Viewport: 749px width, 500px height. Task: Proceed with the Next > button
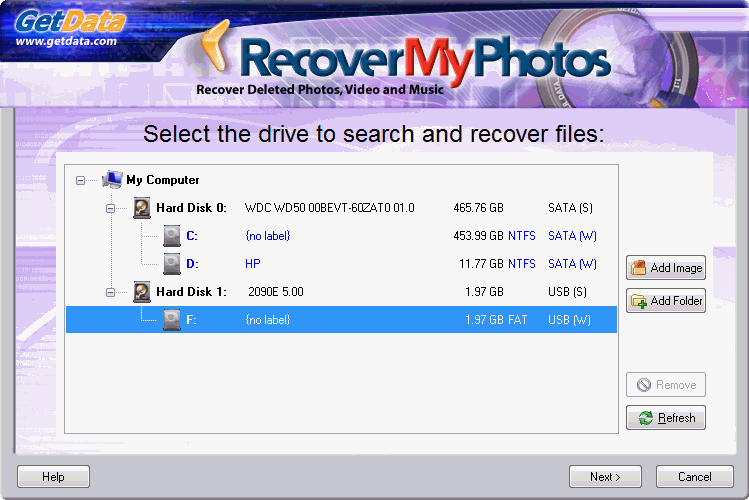pos(605,477)
